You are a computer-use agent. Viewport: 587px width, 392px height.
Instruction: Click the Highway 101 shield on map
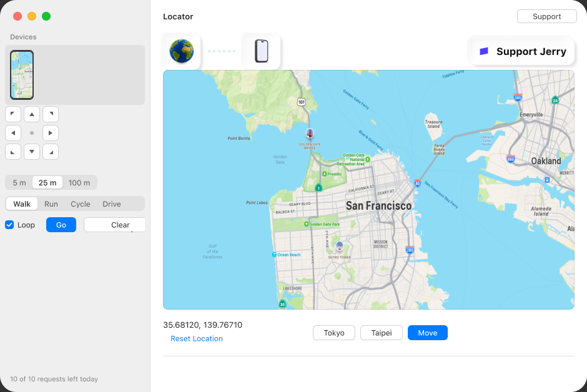point(302,102)
